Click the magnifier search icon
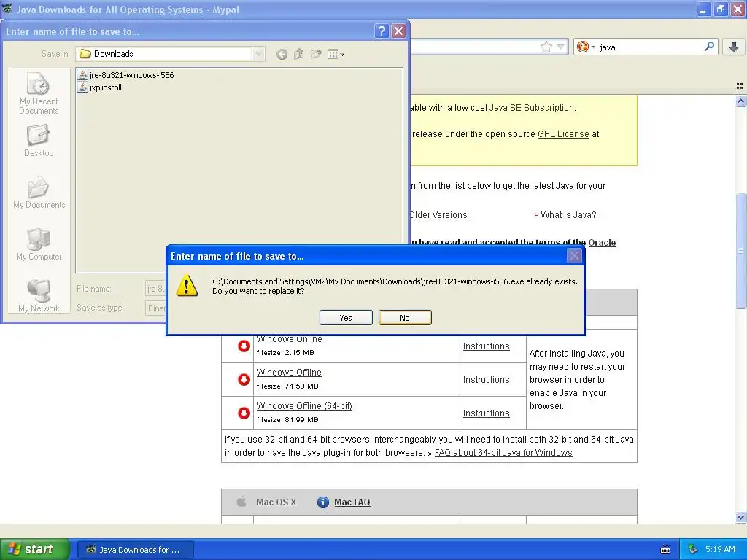This screenshot has width=747, height=560. click(x=709, y=46)
